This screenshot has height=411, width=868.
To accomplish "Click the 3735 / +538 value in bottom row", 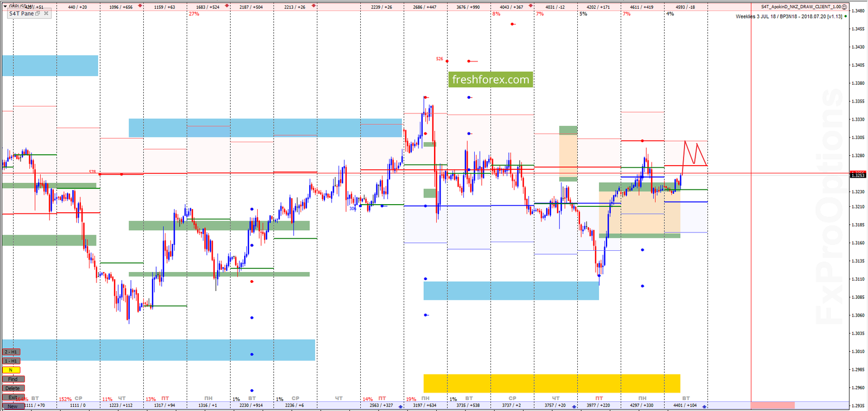I will point(468,406).
